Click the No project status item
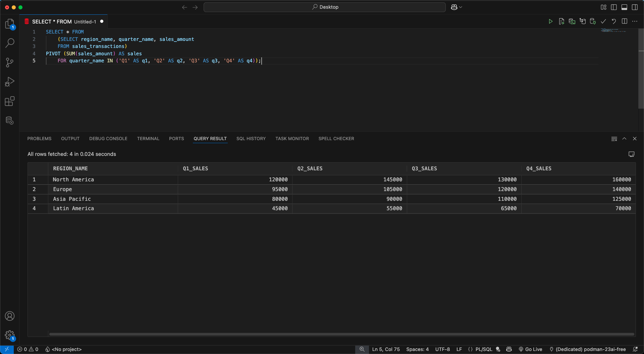The height and width of the screenshot is (354, 644). (x=63, y=349)
